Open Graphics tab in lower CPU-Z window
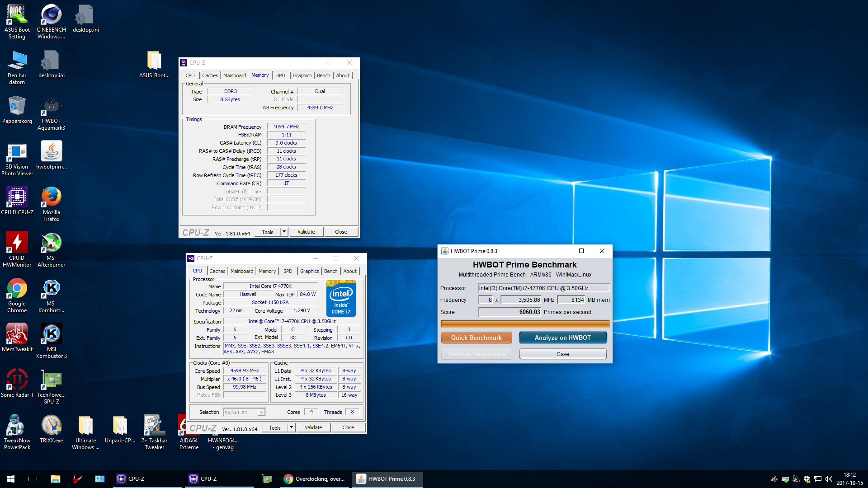This screenshot has height=488, width=868. coord(309,271)
